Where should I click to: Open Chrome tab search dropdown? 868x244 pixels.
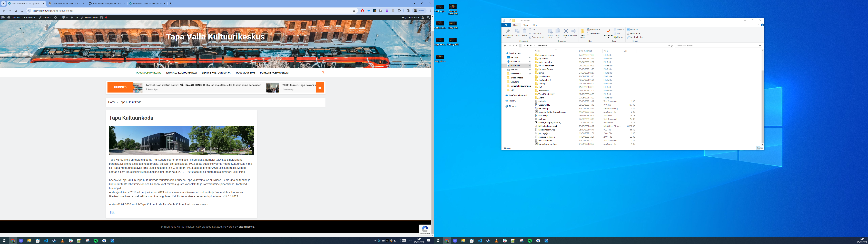point(3,3)
